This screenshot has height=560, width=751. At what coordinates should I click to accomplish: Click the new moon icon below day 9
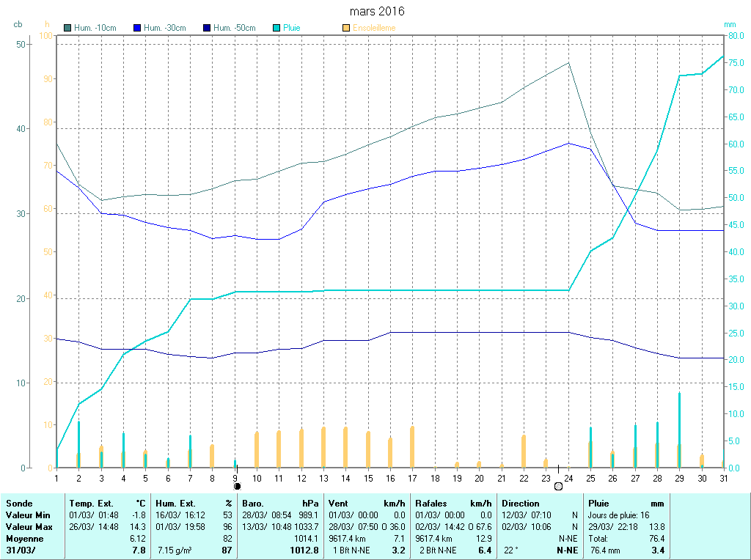(237, 486)
